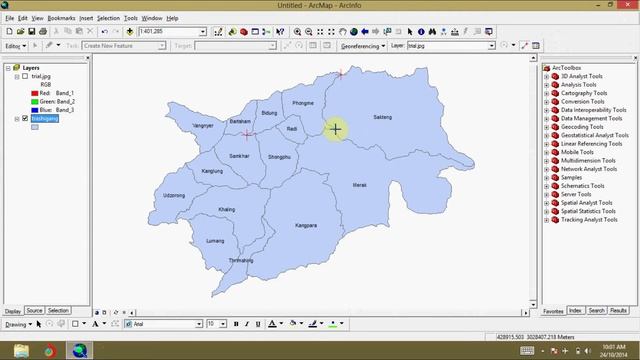Switch to the table of contents Selection tab

[58, 311]
